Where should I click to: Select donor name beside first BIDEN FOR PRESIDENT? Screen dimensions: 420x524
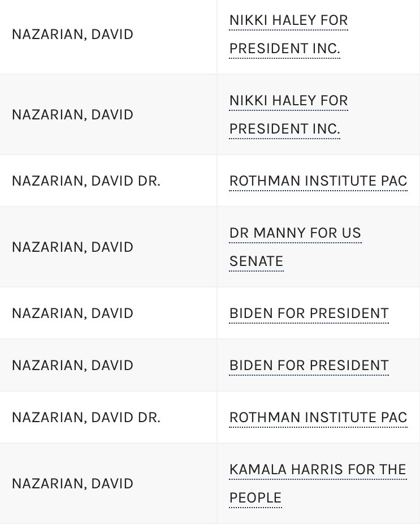tap(72, 313)
